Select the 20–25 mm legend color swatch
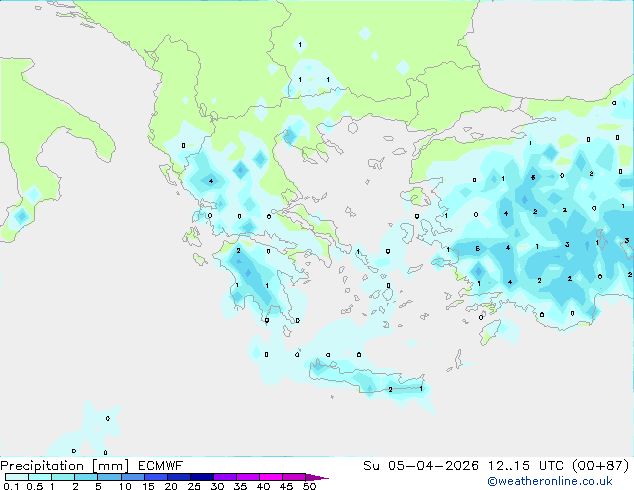 tap(179, 477)
